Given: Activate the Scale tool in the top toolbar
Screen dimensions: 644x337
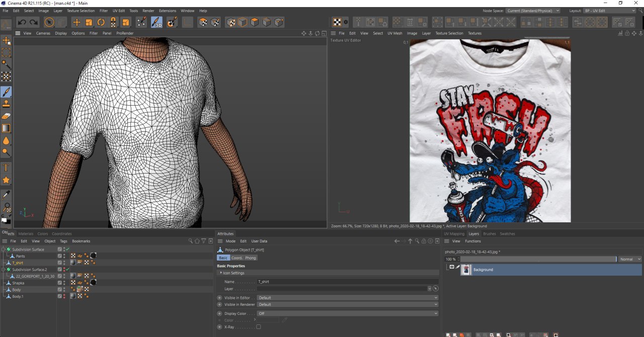Looking at the screenshot, I should point(89,22).
